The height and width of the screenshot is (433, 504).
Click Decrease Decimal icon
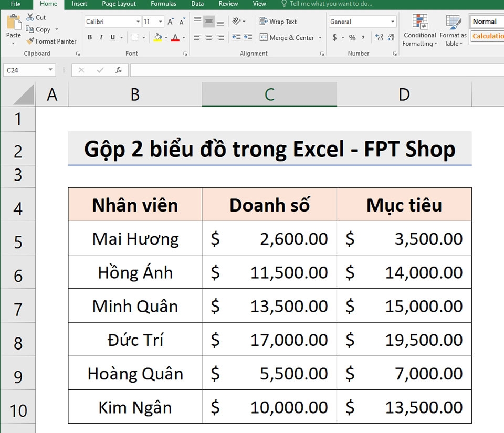(391, 37)
